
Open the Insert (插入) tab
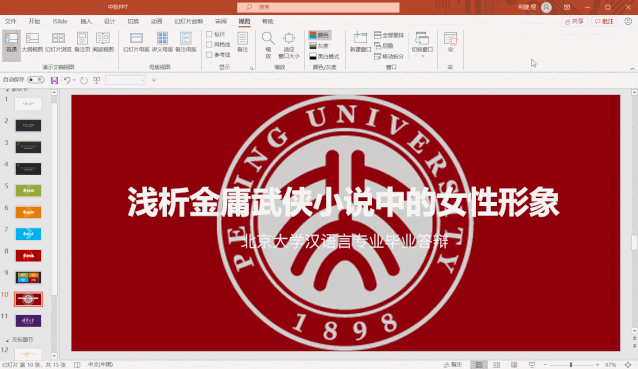(x=86, y=21)
